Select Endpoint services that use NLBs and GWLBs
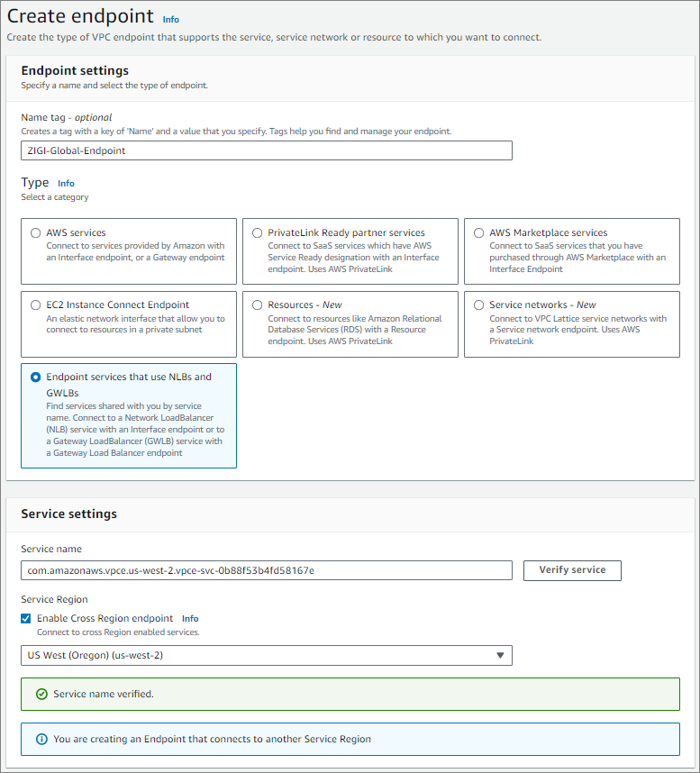This screenshot has height=773, width=700. pyautogui.click(x=35, y=377)
